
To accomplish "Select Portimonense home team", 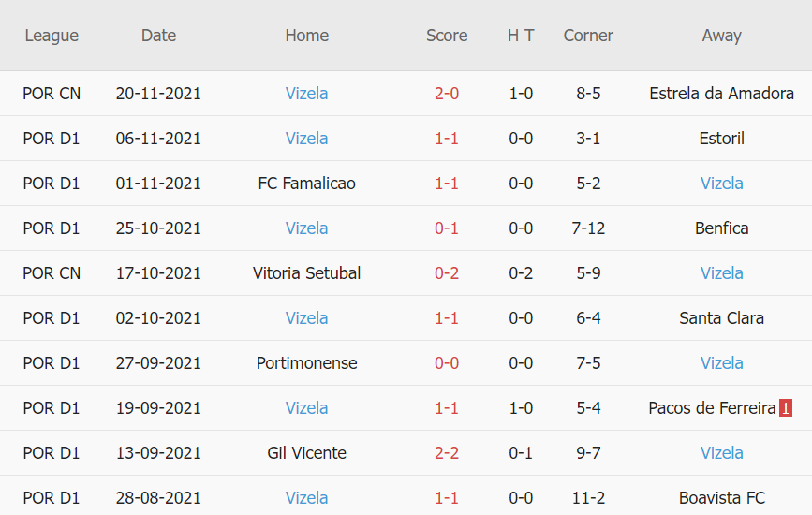I will pyautogui.click(x=306, y=363).
